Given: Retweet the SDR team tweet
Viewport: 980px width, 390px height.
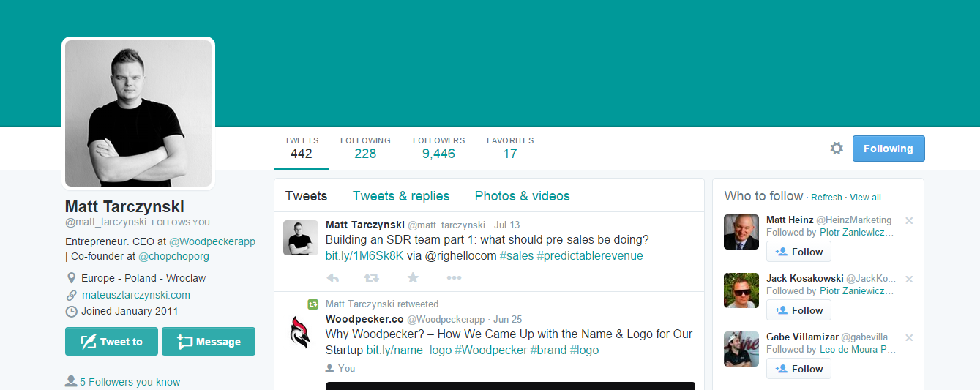Looking at the screenshot, I should pyautogui.click(x=372, y=278).
